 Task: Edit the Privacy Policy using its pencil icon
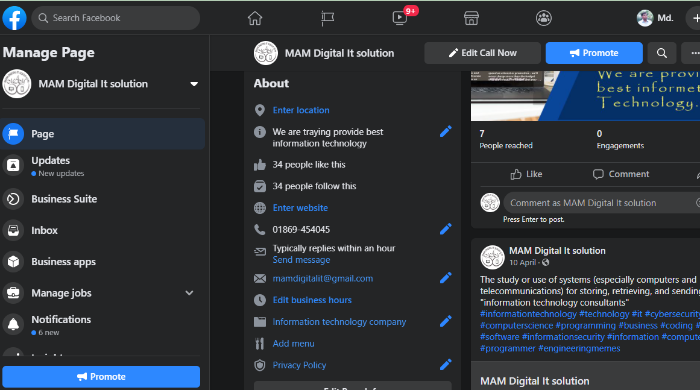coord(446,365)
